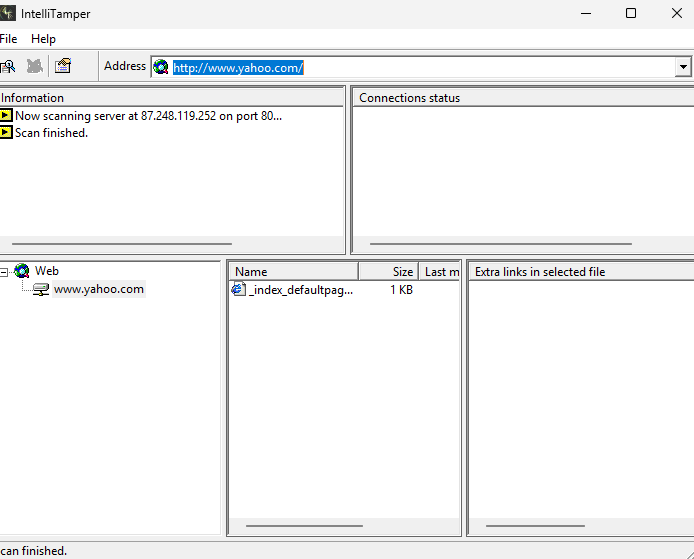694x559 pixels.
Task: Click the IntelliTamper application icon in the title bar
Action: [x=8, y=13]
